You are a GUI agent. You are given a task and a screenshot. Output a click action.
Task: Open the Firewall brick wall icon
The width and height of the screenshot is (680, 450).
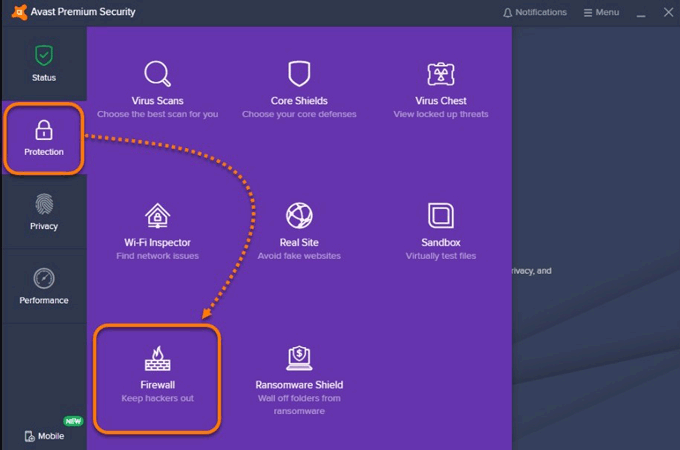pos(158,358)
